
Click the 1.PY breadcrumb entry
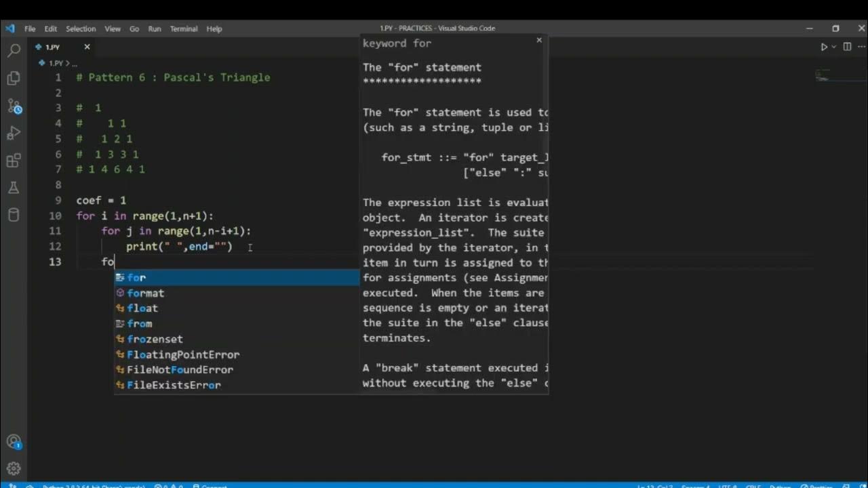click(x=56, y=63)
